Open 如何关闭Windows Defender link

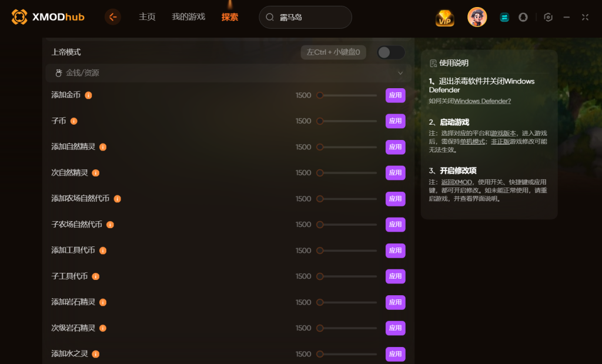coord(470,101)
